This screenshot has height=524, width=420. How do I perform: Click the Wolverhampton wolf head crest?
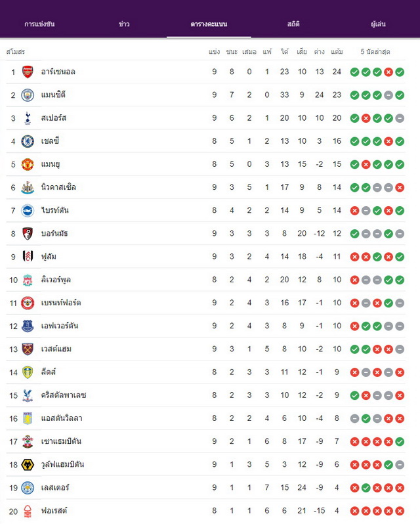pos(28,464)
